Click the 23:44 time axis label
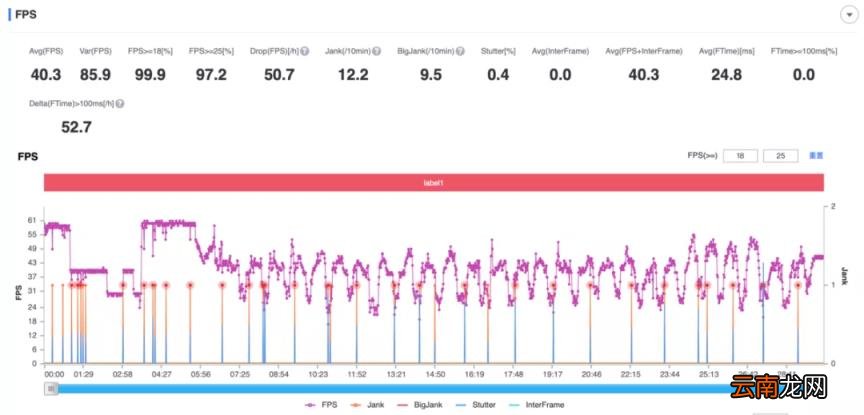The width and height of the screenshot is (864, 415). 669,374
